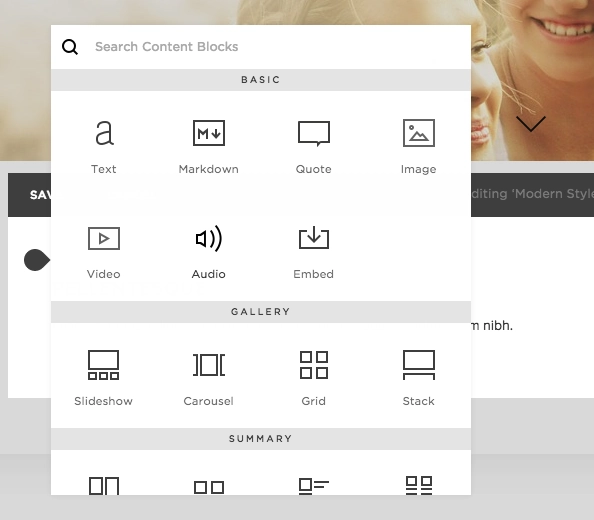The image size is (594, 520).
Task: Click the down chevron on banner image
Action: point(531,123)
